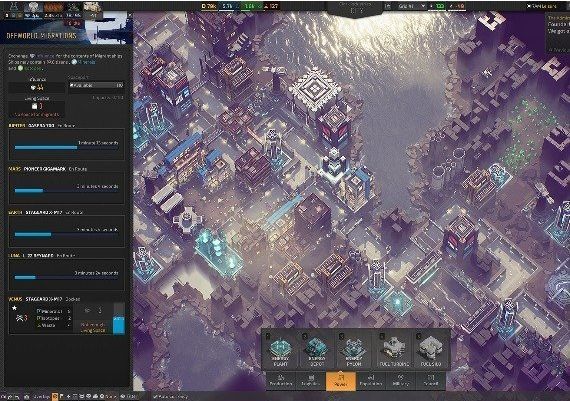Click the orange-highlighted tab icon at top left
Screen dimensions: 570x401
tap(54, 7)
